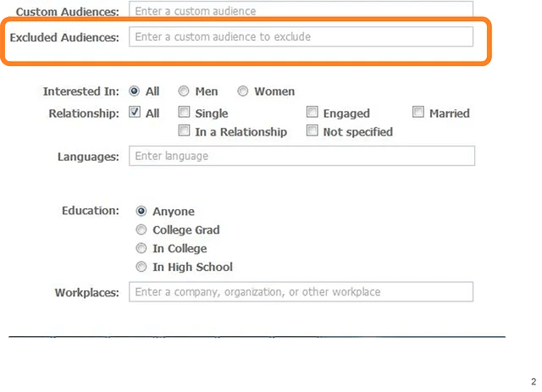
Task: Check the Not specified checkbox
Action: 312,130
